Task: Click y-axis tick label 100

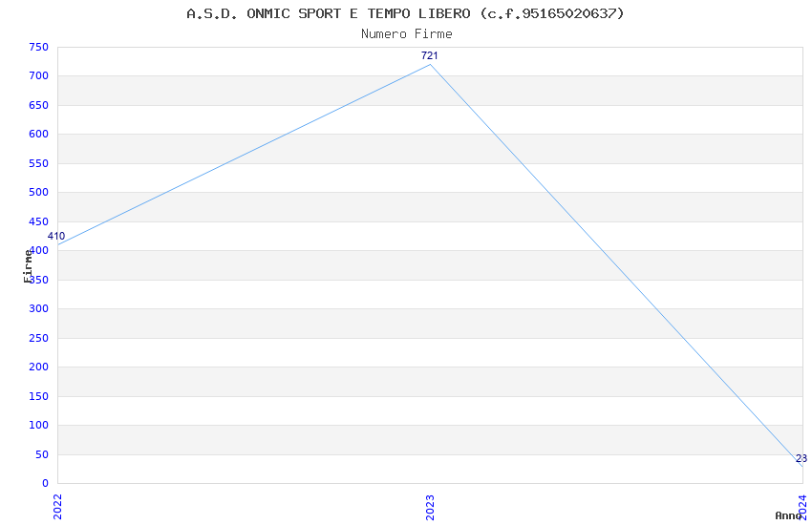Action: [39, 425]
